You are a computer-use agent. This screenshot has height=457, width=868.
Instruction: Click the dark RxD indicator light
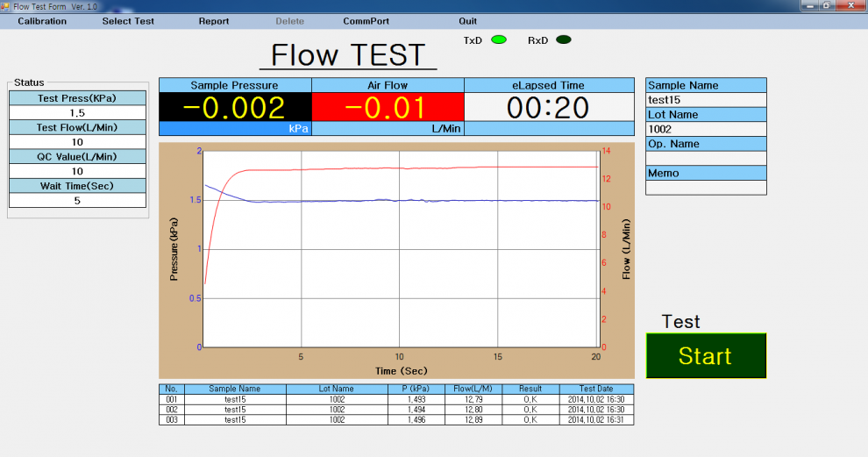click(x=564, y=39)
